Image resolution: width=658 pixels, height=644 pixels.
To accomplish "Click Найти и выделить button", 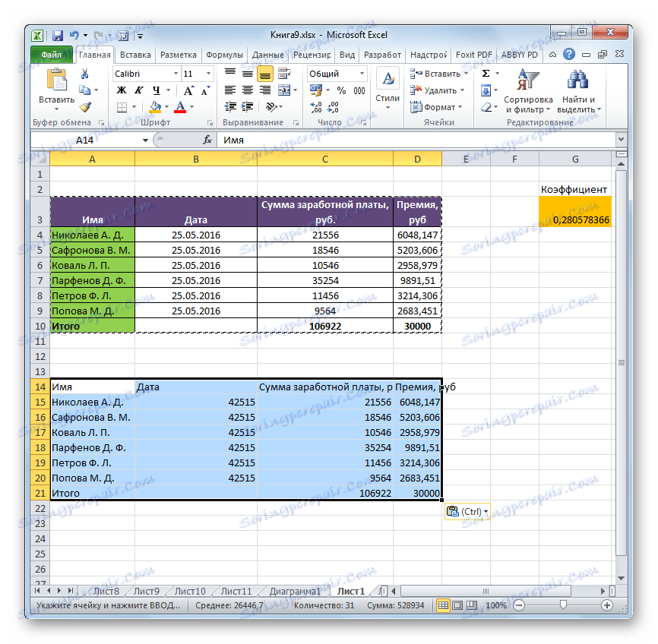I will pos(579,91).
